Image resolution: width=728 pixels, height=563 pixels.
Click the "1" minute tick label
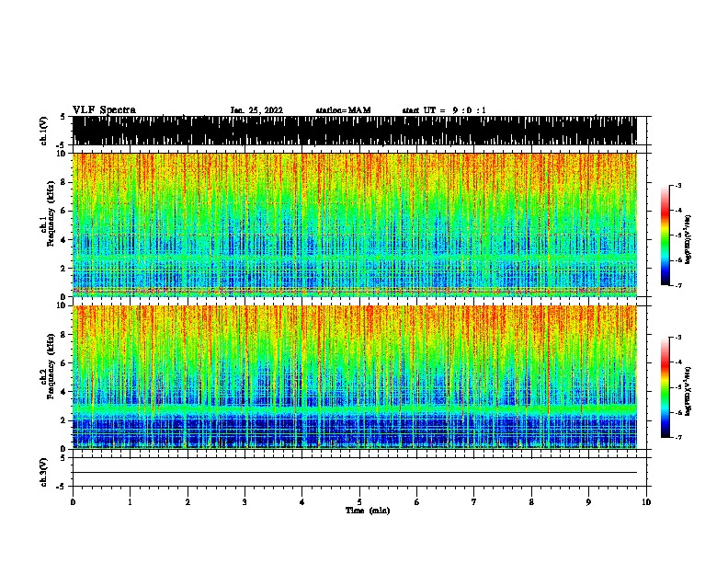click(130, 502)
